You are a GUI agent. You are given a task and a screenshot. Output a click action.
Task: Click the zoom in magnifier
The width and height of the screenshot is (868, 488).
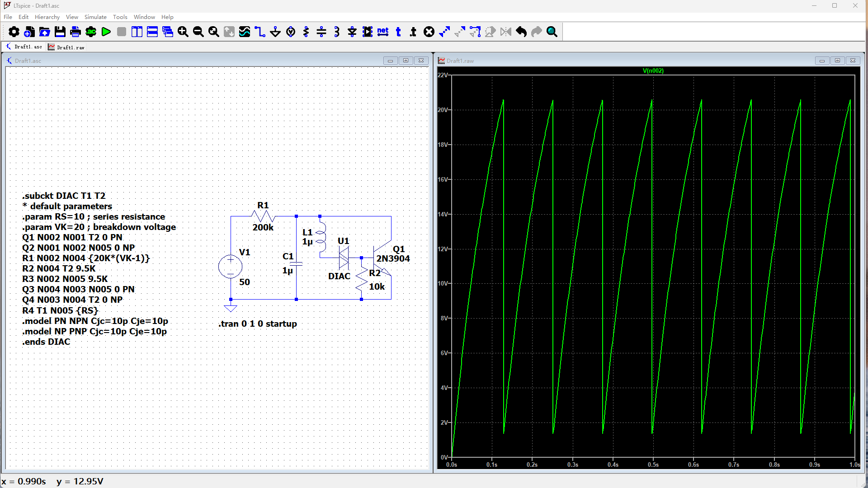tap(183, 32)
